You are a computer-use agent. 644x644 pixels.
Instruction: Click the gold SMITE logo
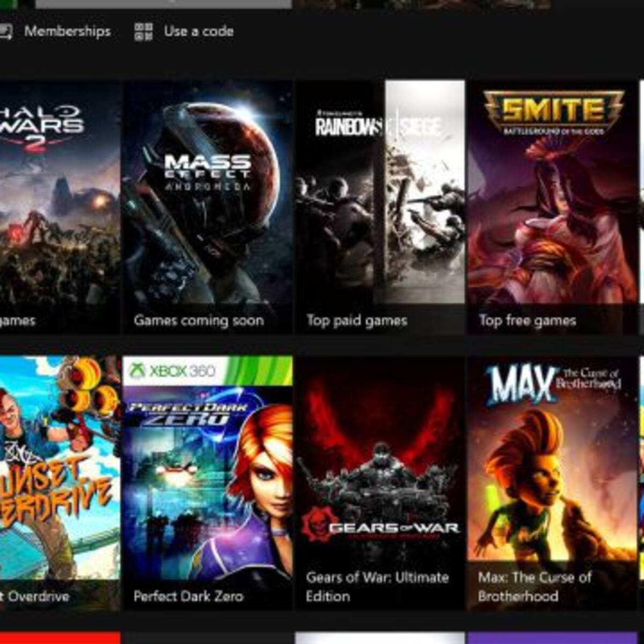point(553,111)
